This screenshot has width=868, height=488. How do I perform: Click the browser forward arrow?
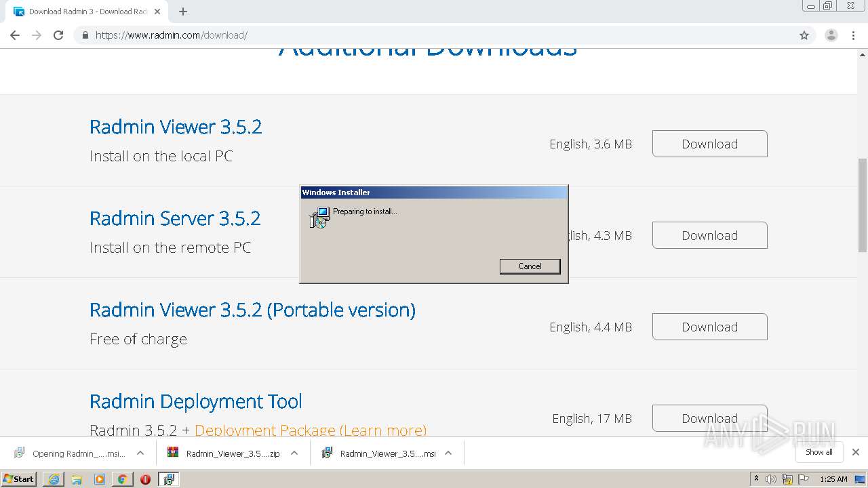[37, 35]
